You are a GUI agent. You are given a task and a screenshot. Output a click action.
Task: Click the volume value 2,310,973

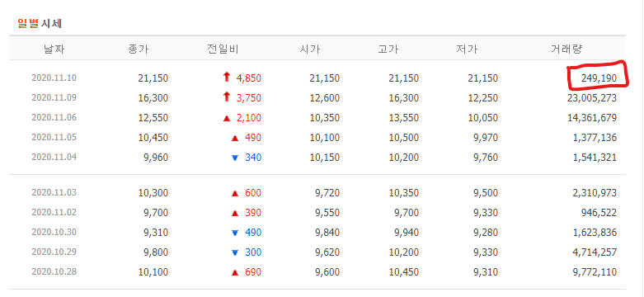click(595, 193)
